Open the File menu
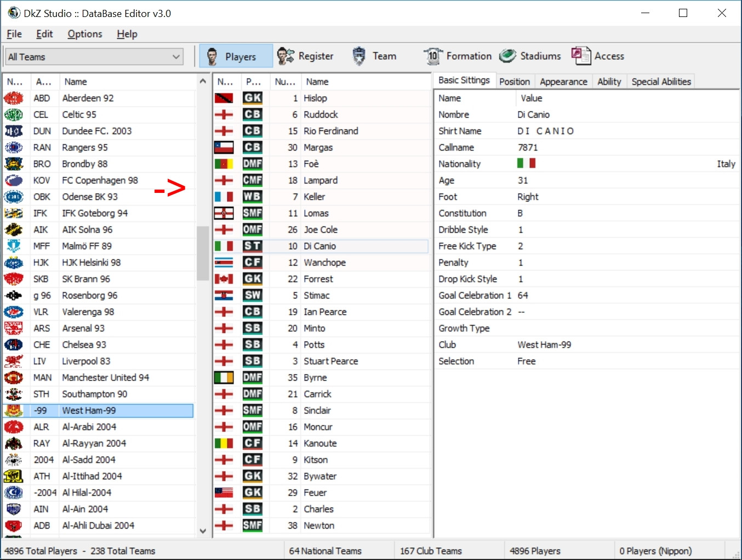 (x=14, y=34)
